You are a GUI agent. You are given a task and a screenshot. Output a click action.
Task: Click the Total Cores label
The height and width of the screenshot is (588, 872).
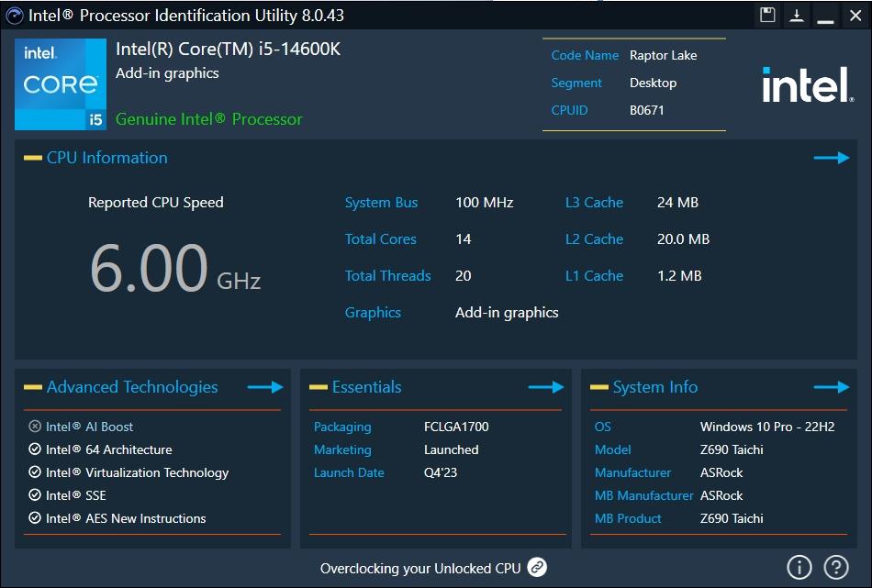click(380, 239)
